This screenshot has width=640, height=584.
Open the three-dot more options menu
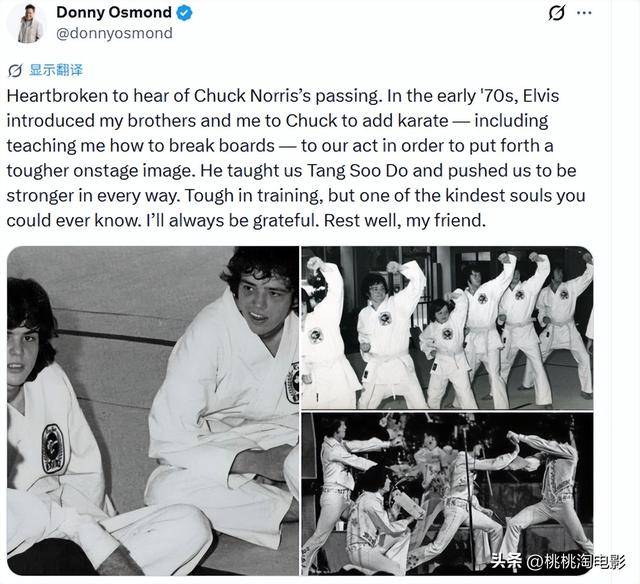point(584,13)
